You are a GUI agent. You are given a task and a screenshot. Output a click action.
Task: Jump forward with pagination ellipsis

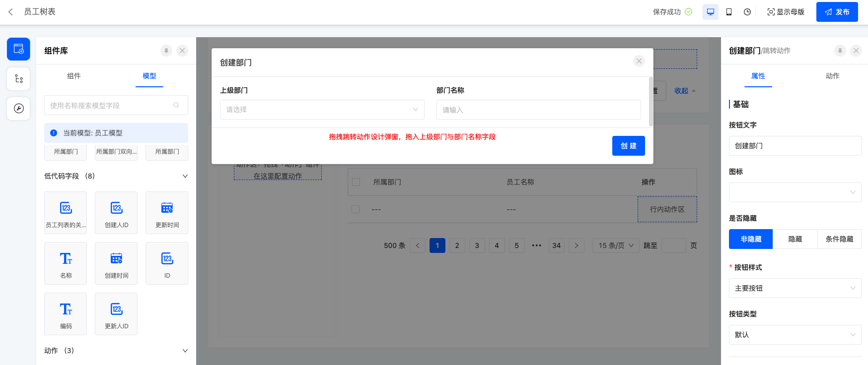tap(537, 245)
